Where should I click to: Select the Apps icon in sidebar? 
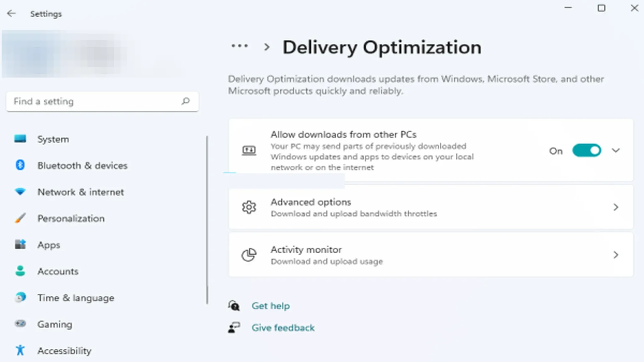click(20, 244)
